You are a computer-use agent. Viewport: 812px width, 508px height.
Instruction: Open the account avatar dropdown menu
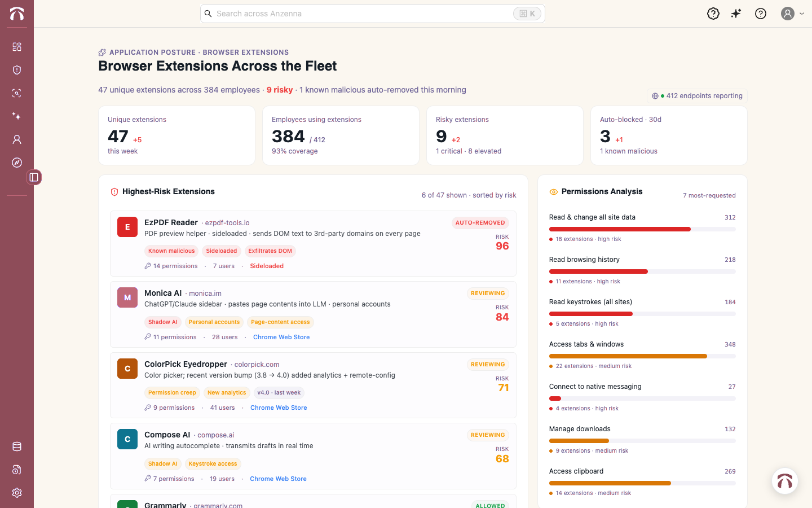[x=792, y=14]
